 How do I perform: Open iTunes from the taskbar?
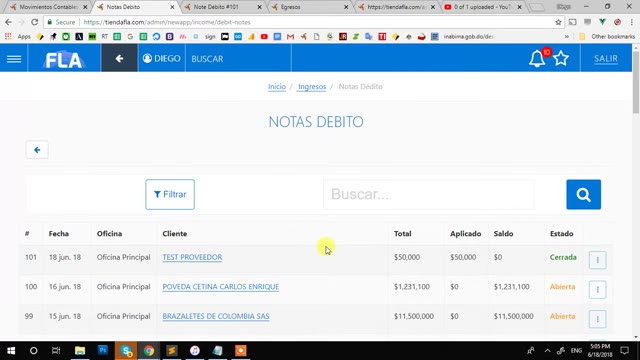point(195,351)
